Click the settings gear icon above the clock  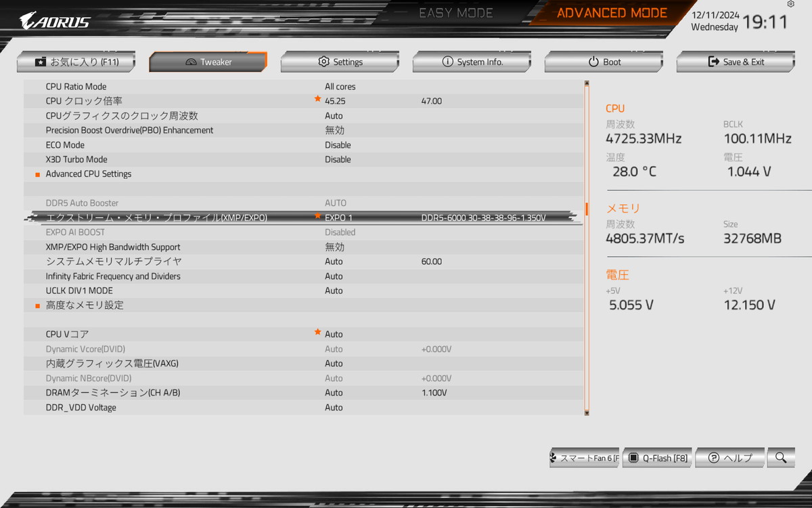pyautogui.click(x=791, y=4)
